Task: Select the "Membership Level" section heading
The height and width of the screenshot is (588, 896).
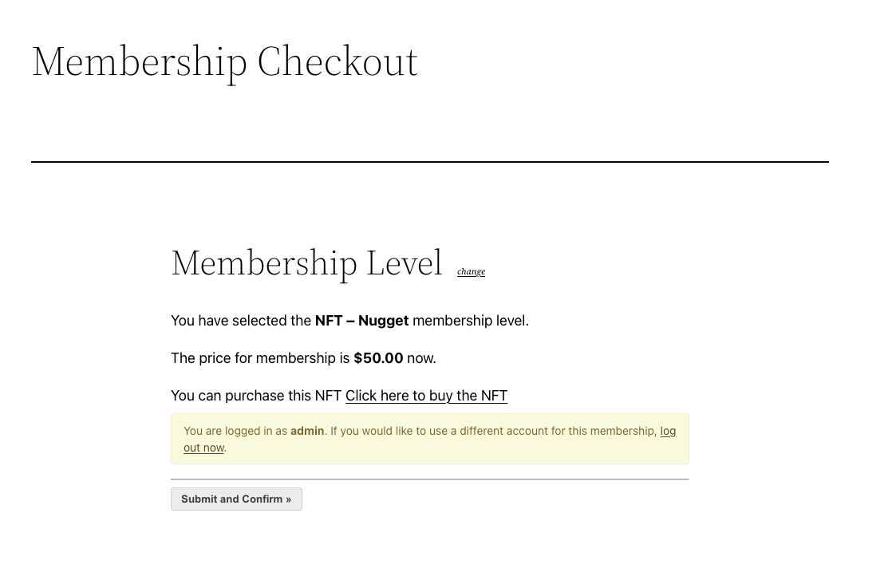Action: click(306, 263)
